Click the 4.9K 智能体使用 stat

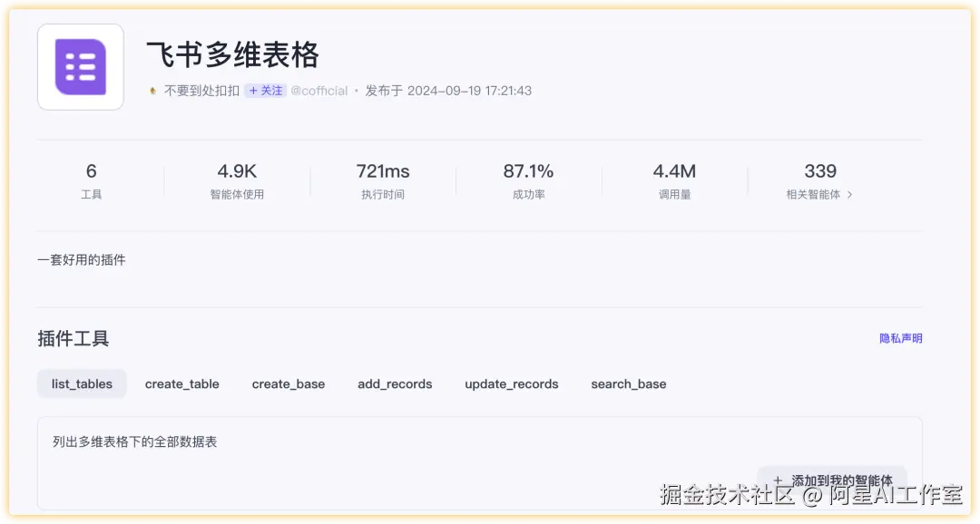237,180
